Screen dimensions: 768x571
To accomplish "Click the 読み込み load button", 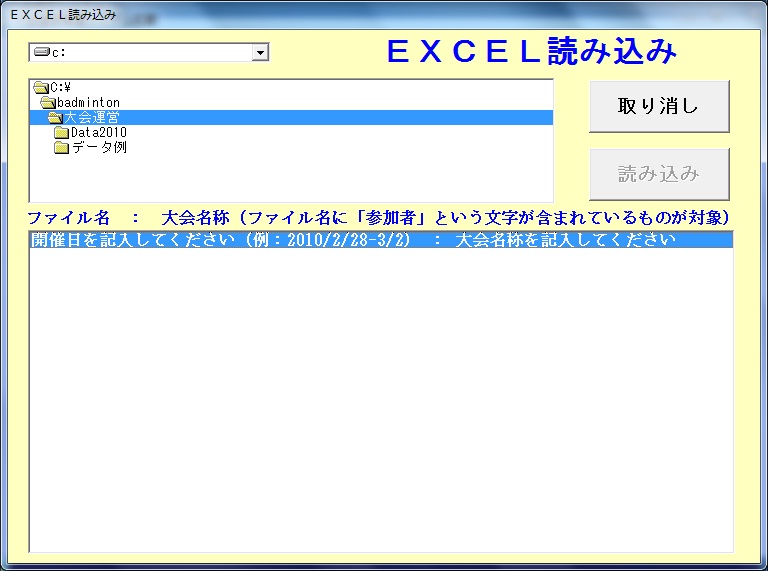I will click(x=659, y=174).
